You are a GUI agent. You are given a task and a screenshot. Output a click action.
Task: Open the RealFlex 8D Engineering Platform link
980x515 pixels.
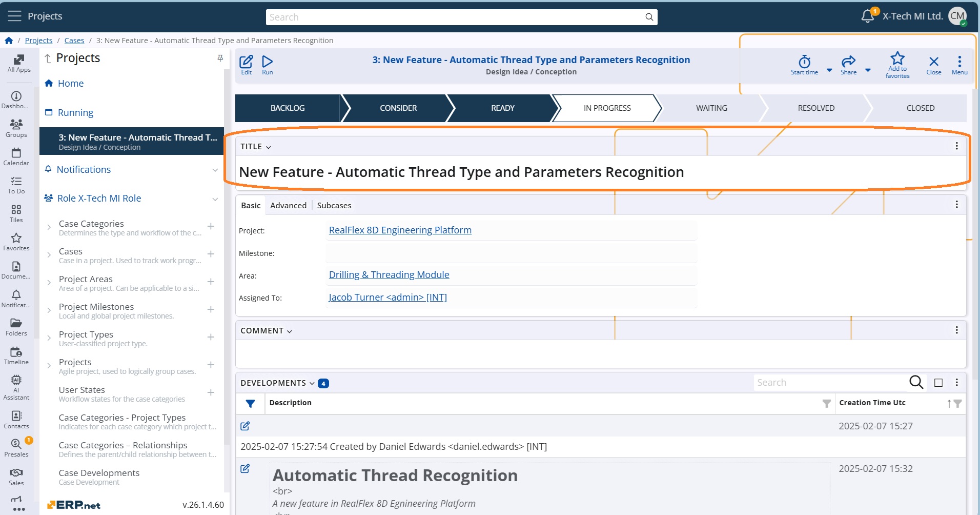coord(400,230)
